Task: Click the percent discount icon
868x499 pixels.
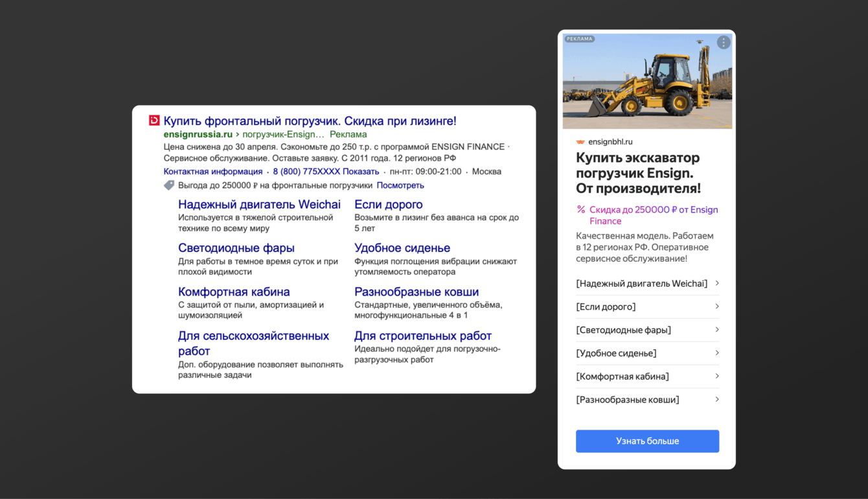Action: pos(581,209)
